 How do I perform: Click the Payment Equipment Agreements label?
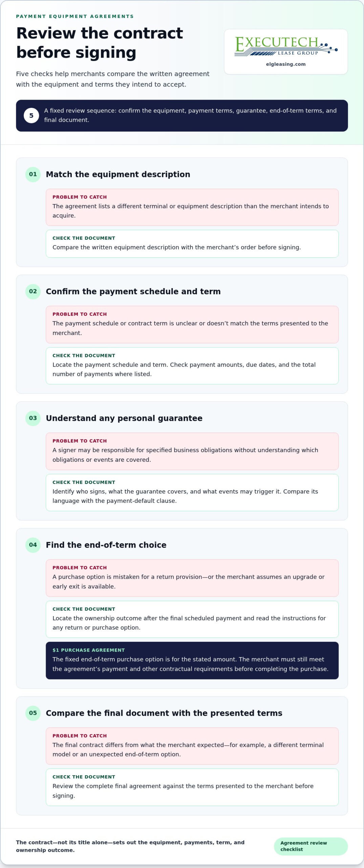click(x=75, y=16)
